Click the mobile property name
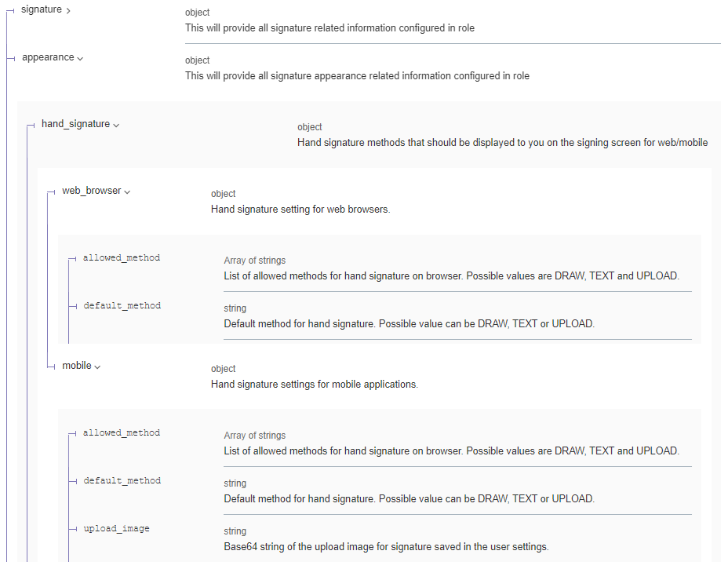The width and height of the screenshot is (728, 569). click(77, 366)
